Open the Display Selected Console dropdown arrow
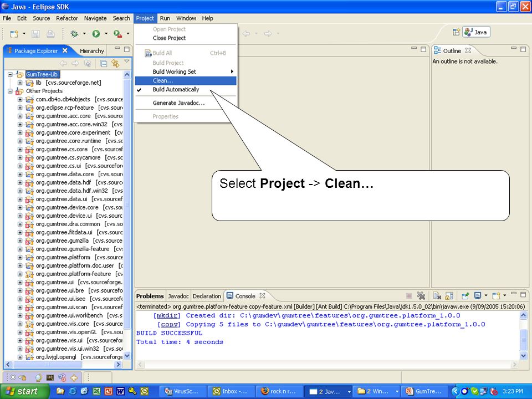532x399 pixels. (x=486, y=295)
